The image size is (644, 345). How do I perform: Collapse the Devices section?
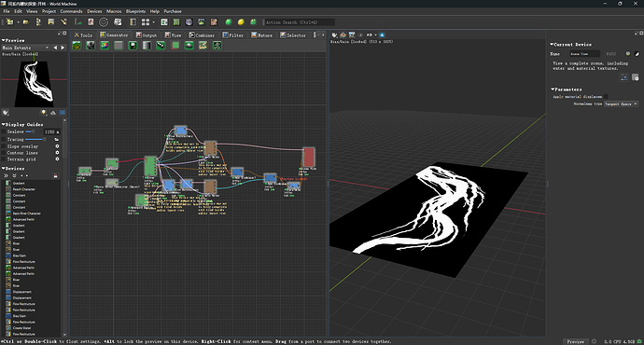4,169
